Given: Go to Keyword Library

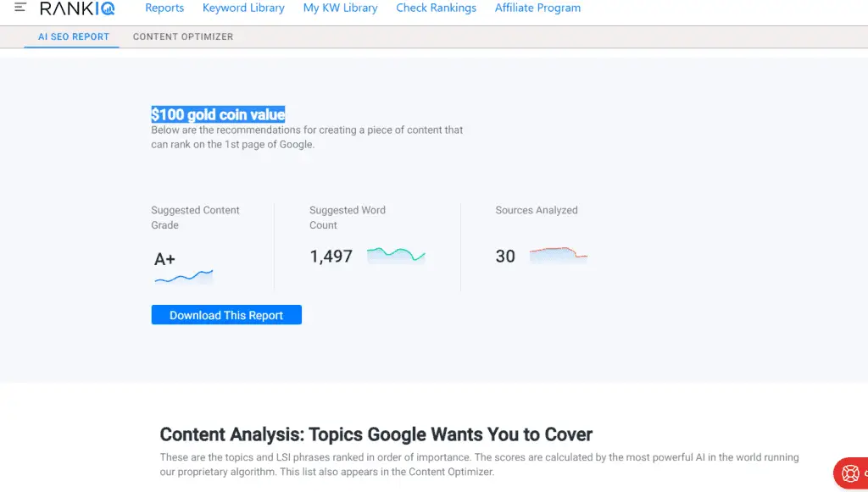Looking at the screenshot, I should [x=243, y=8].
